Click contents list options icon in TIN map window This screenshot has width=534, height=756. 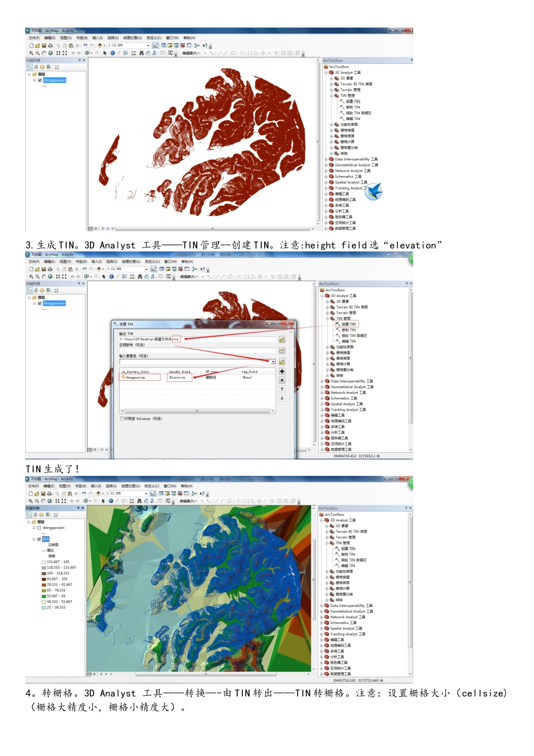(x=55, y=515)
